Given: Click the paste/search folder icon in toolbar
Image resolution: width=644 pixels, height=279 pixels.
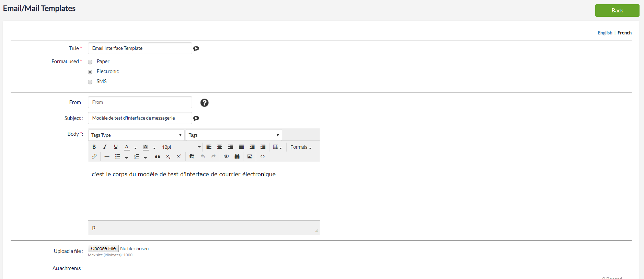Looking at the screenshot, I should pyautogui.click(x=192, y=156).
